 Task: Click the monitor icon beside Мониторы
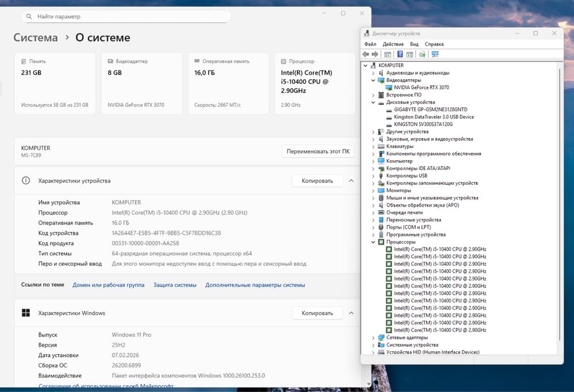point(381,191)
